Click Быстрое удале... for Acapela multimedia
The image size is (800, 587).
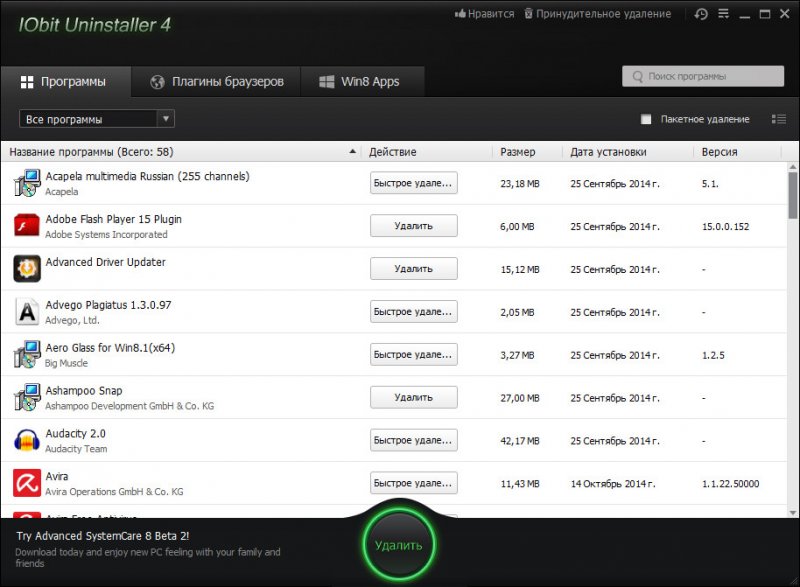click(413, 183)
